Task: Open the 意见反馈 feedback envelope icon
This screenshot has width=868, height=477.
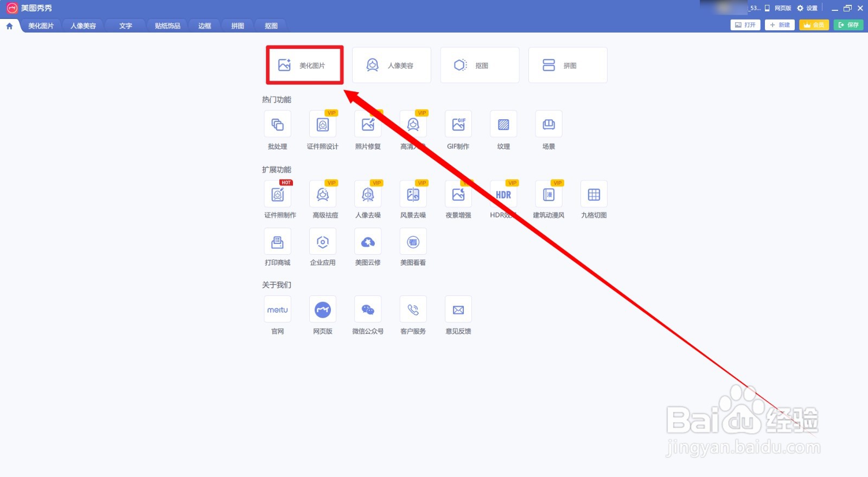Action: coord(458,310)
